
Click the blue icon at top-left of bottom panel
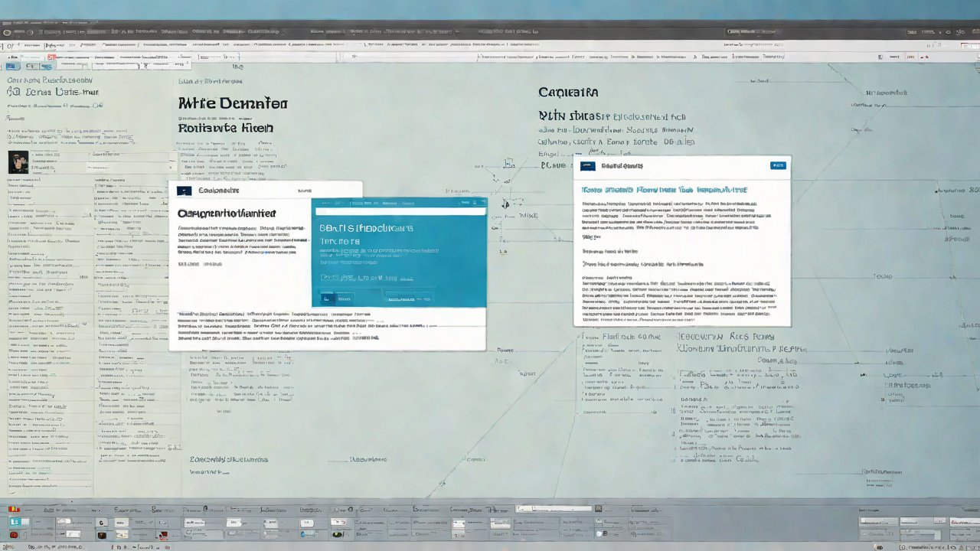point(14,522)
